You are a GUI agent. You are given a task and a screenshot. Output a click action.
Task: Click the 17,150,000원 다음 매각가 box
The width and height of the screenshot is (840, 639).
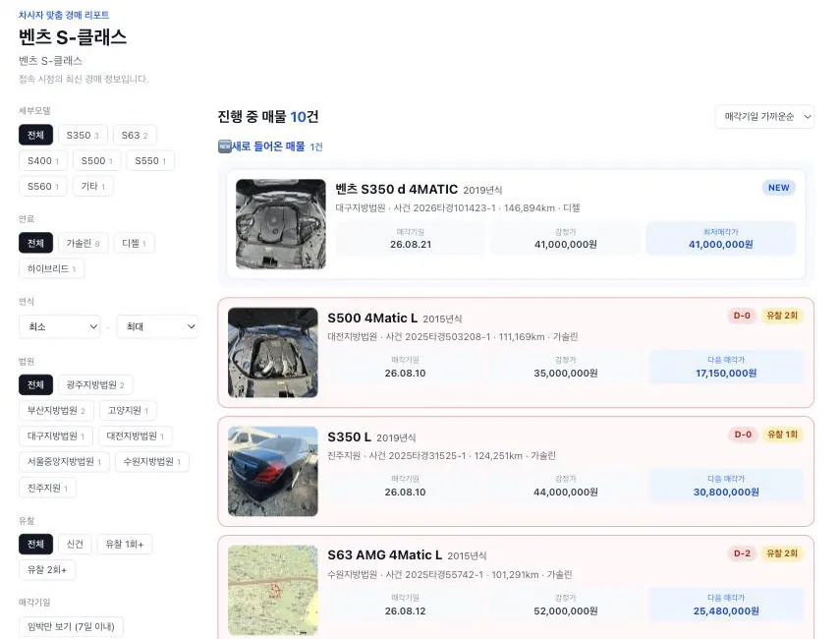[x=726, y=368]
